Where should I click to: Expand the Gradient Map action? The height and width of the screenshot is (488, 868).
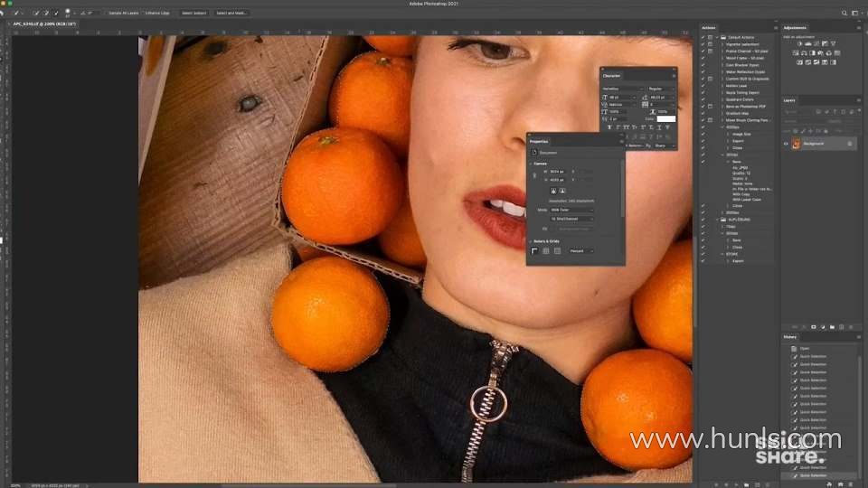722,114
